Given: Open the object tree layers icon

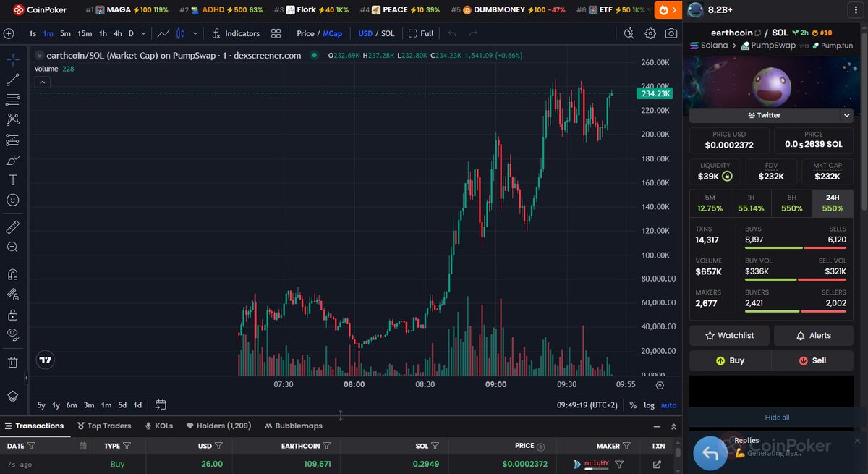Looking at the screenshot, I should [x=12, y=396].
